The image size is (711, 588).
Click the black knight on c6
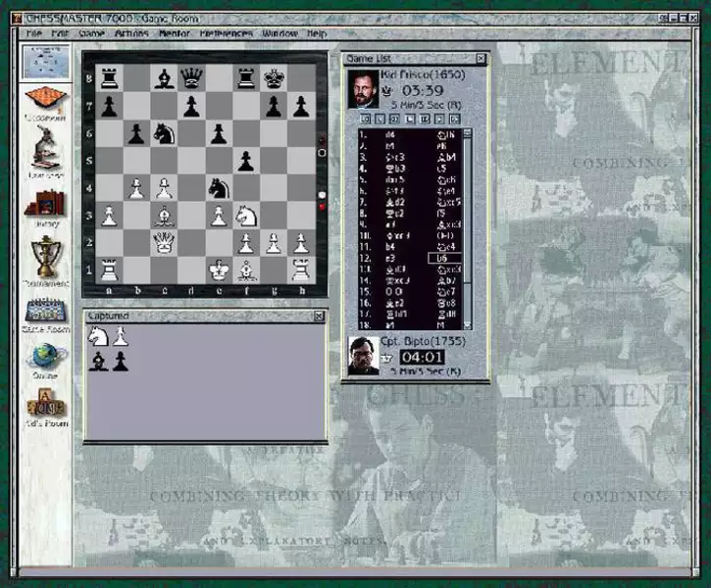pyautogui.click(x=164, y=133)
